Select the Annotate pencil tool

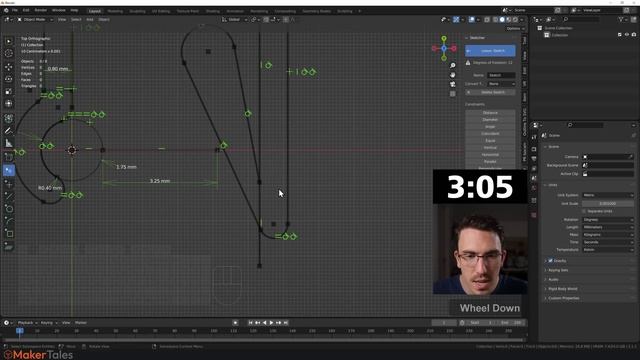point(9,131)
